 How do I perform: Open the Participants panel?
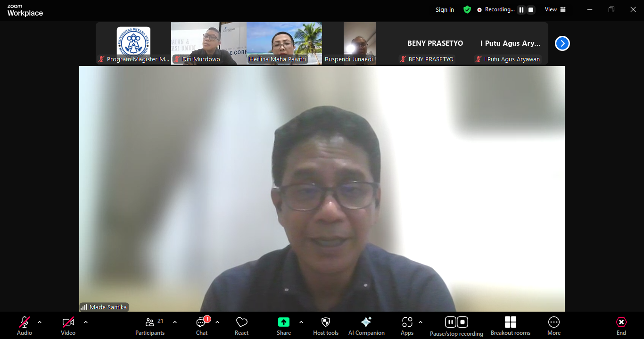(150, 326)
